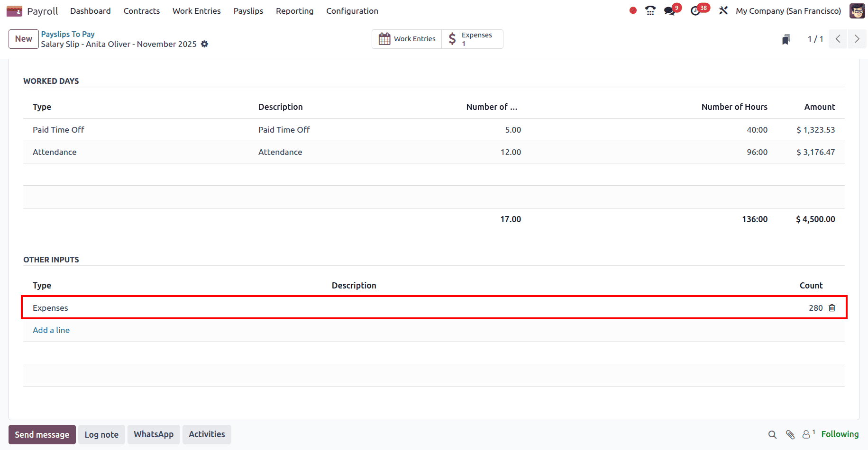Click Following to unfollow this payslip

click(840, 434)
